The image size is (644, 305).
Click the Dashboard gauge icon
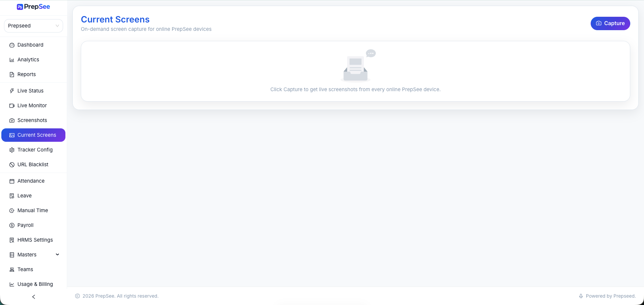coord(12,45)
